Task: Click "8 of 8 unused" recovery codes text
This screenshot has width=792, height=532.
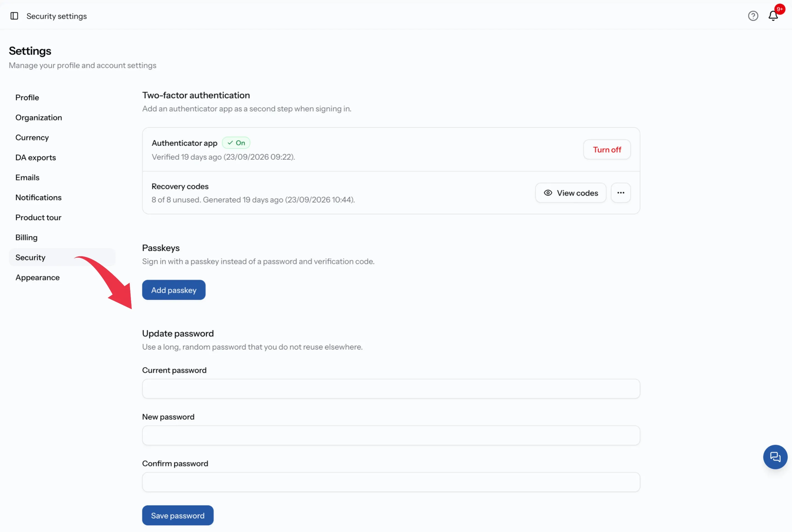Action: pos(176,200)
